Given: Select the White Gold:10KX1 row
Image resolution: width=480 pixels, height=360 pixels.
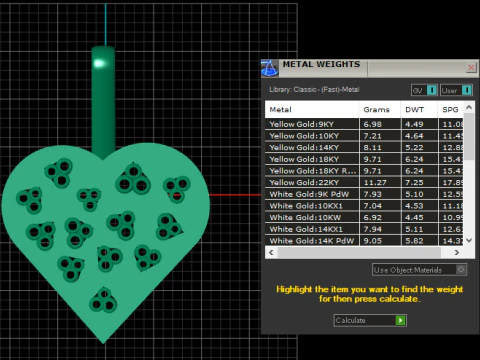Looking at the screenshot, I should point(364,206).
